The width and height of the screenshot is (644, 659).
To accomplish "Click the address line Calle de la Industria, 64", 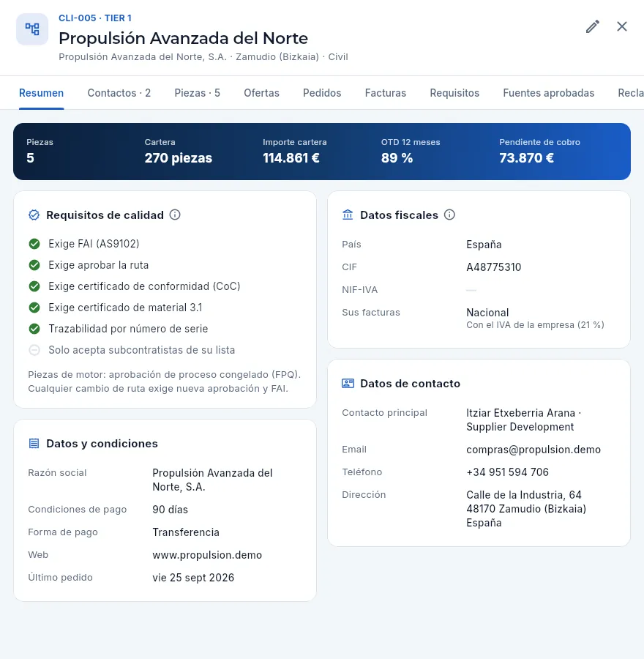I will coord(524,495).
